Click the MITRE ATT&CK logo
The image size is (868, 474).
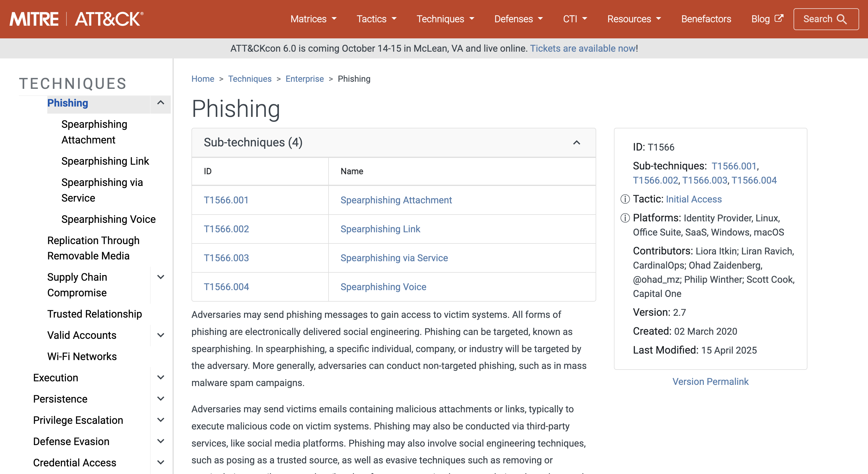[77, 19]
